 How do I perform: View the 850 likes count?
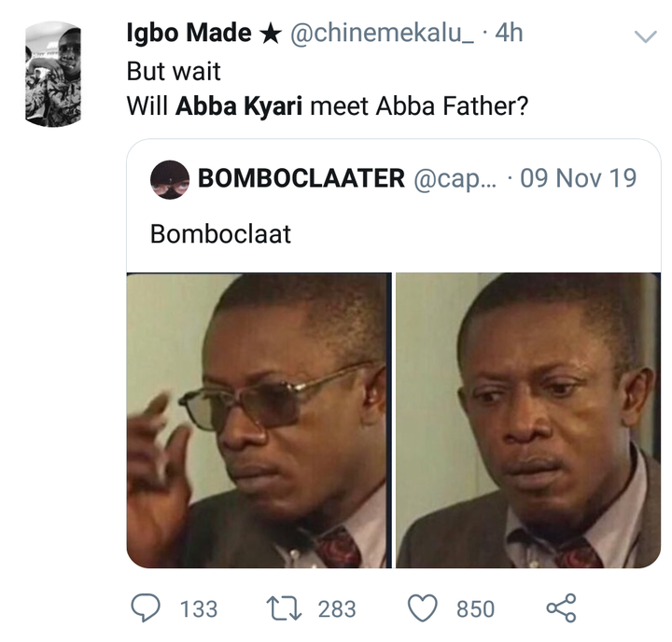tap(475, 609)
